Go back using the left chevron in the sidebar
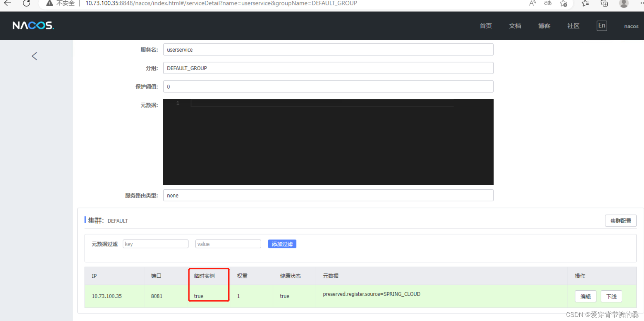The width and height of the screenshot is (644, 321). tap(34, 56)
